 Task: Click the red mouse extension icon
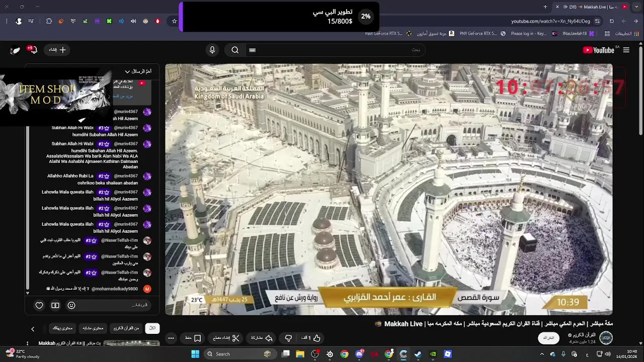click(x=157, y=21)
